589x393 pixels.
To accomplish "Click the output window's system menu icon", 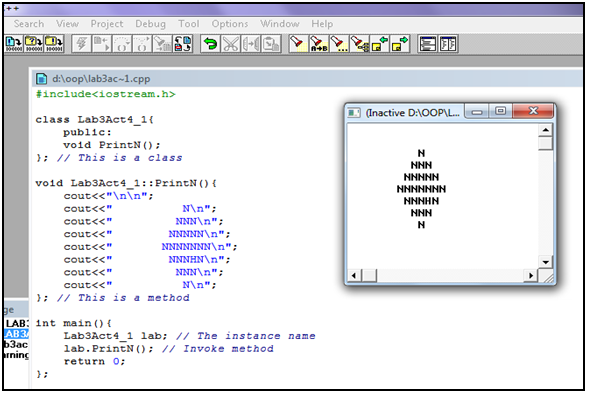I will click(x=353, y=112).
